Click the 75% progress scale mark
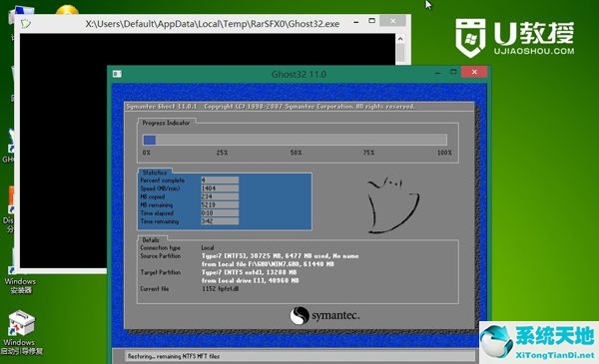 click(368, 153)
